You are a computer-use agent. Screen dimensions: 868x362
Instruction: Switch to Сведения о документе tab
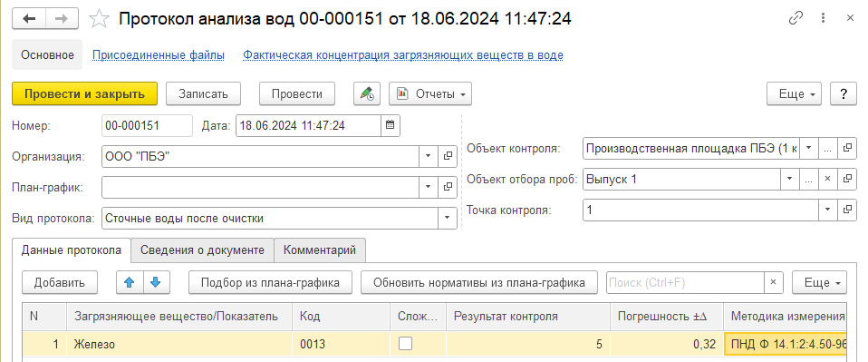[202, 250]
